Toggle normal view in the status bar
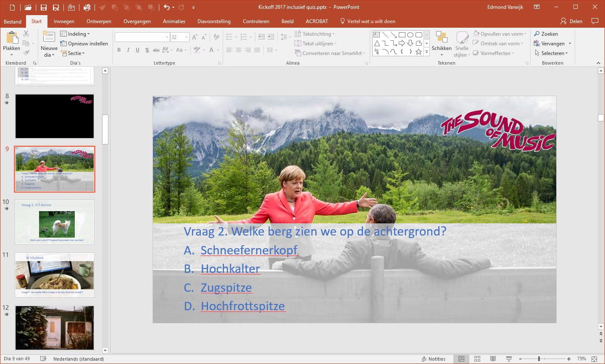 pos(461,359)
